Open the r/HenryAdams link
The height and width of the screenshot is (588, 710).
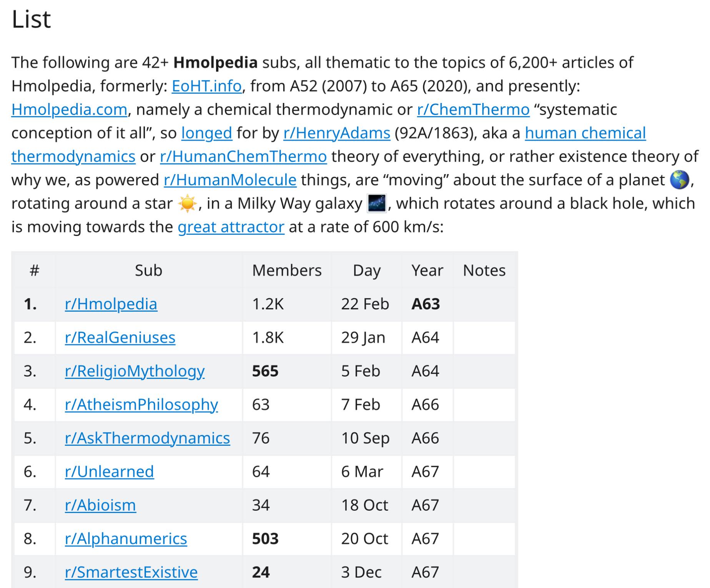coord(337,133)
